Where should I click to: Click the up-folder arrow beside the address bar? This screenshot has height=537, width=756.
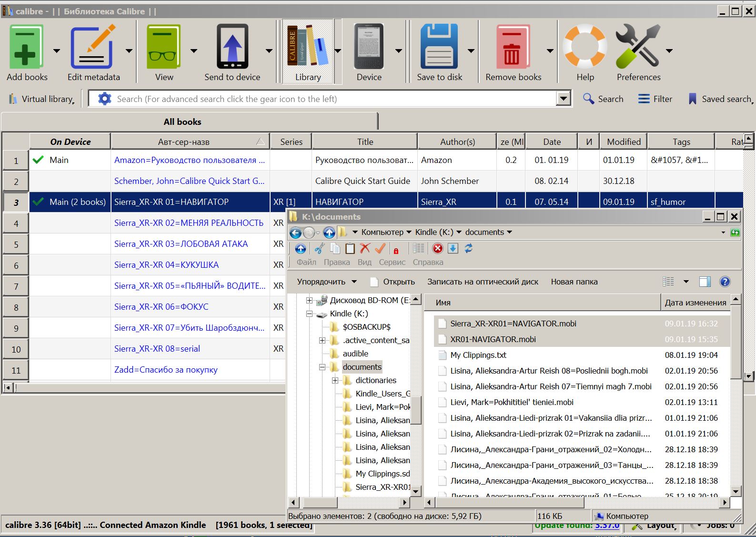pos(329,233)
